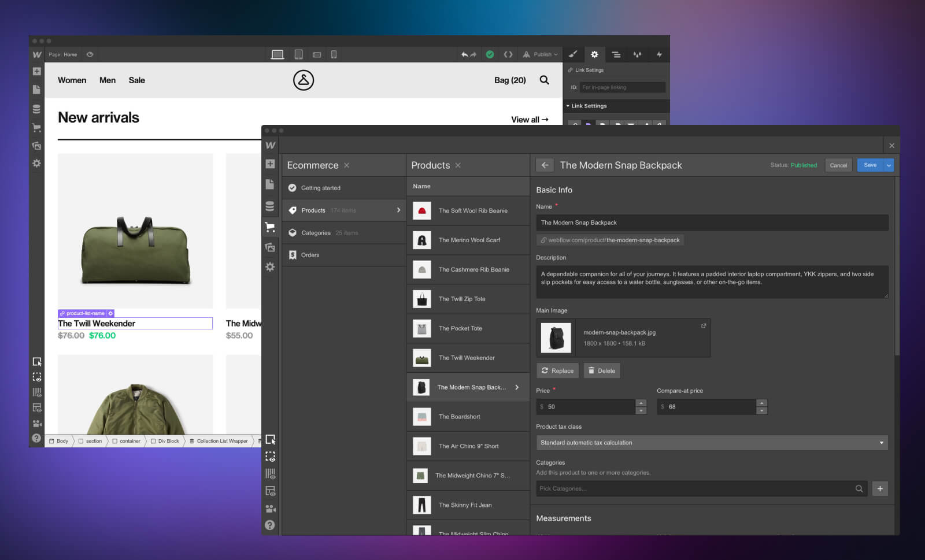Open the Add Elements panel in the Designer window

click(37, 72)
